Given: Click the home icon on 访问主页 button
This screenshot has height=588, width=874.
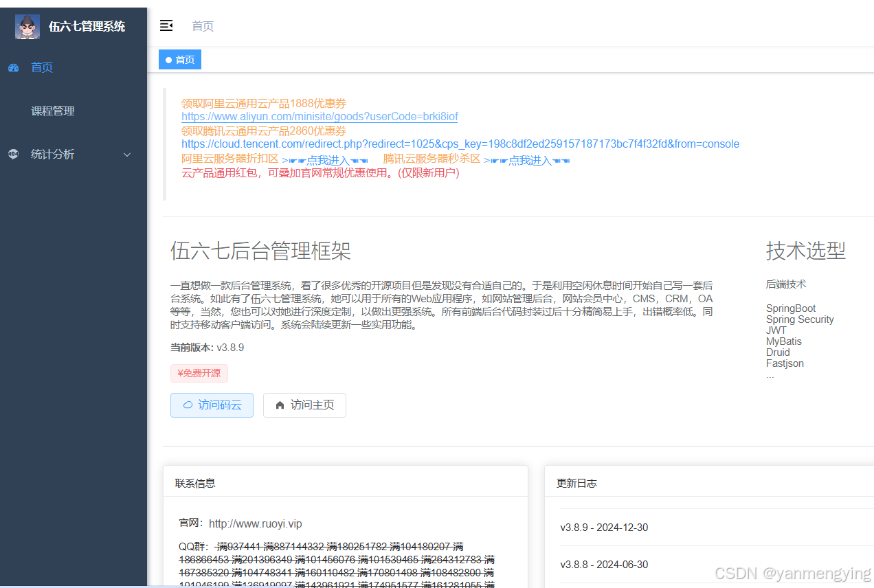Looking at the screenshot, I should click(x=280, y=405).
